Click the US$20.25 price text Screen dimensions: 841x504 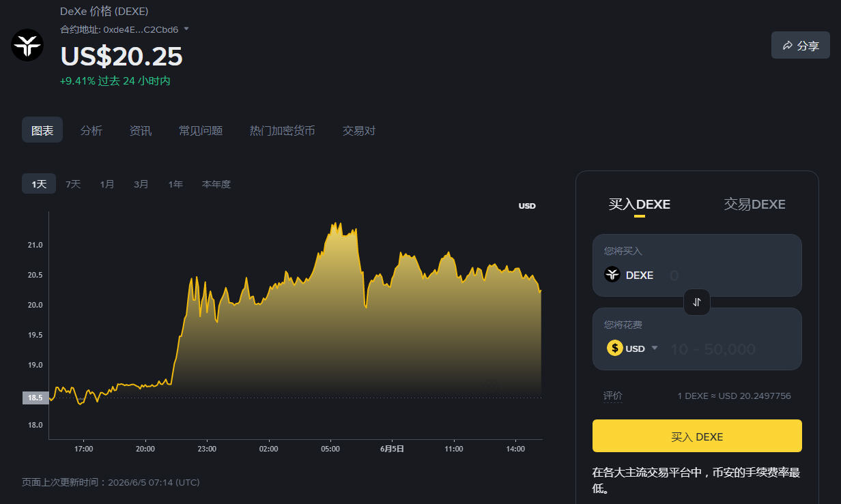pyautogui.click(x=122, y=56)
